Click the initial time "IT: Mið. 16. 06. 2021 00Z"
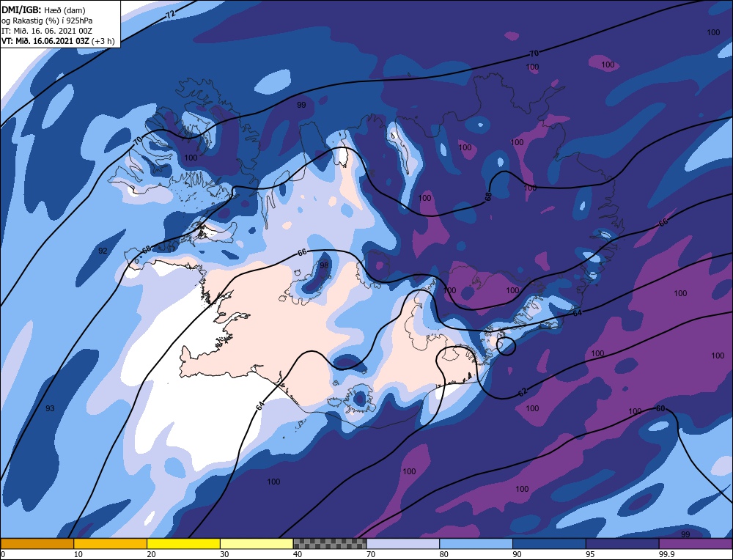The image size is (733, 560). (x=47, y=31)
